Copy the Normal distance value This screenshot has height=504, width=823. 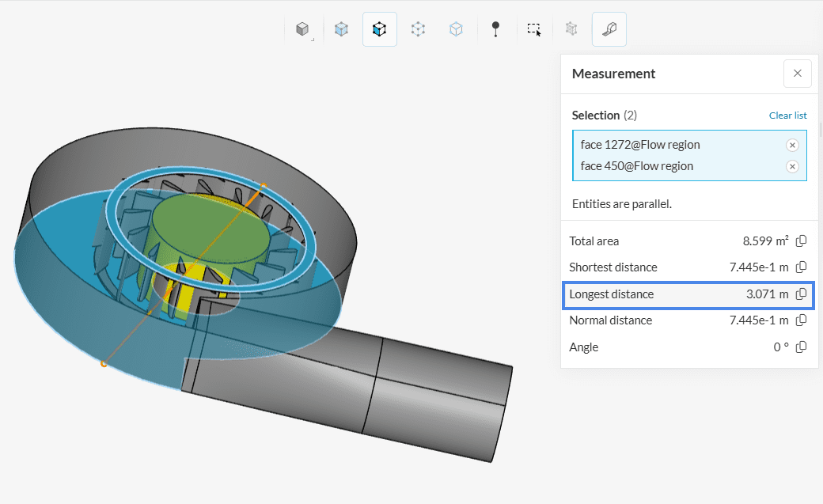click(x=801, y=320)
